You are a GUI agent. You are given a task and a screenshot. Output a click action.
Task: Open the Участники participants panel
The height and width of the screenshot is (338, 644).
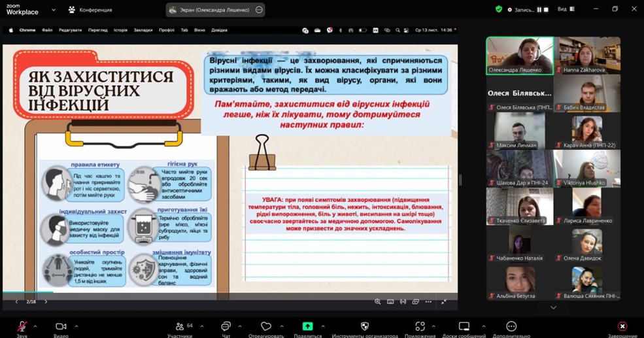[x=180, y=326]
